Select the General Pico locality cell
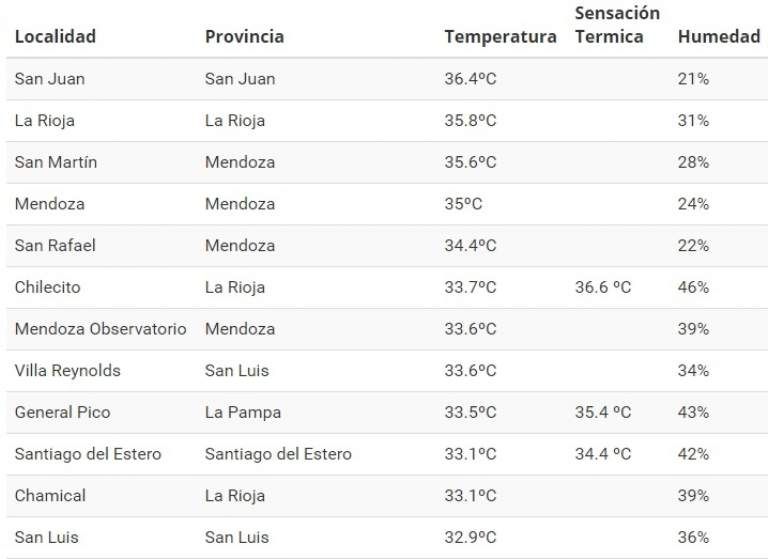This screenshot has width=768, height=559. pos(62,412)
